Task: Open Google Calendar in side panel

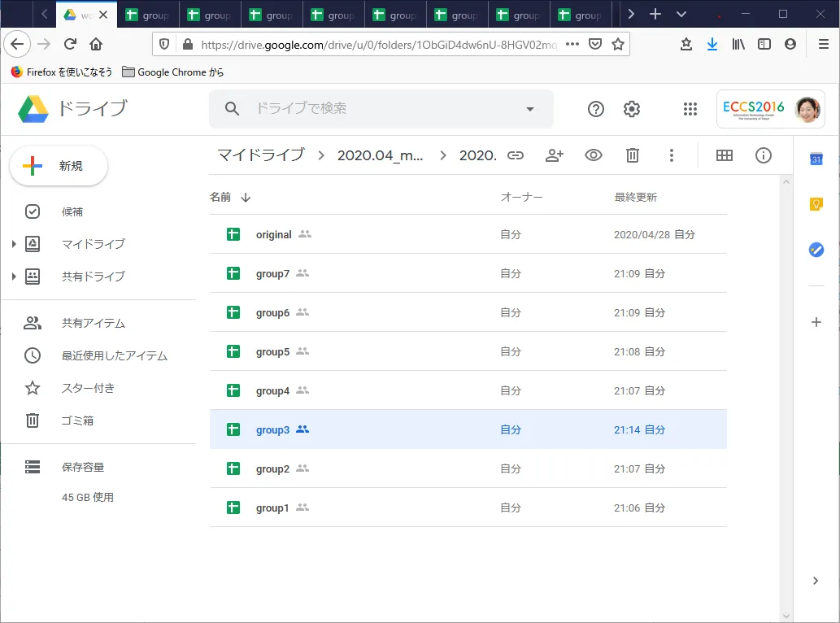Action: [816, 159]
